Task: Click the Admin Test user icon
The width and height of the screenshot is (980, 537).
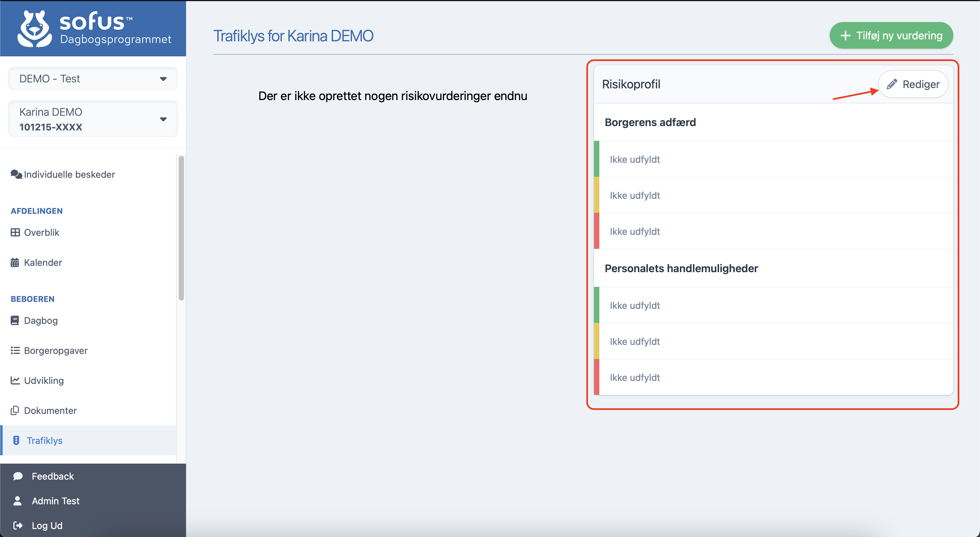Action: pyautogui.click(x=17, y=500)
